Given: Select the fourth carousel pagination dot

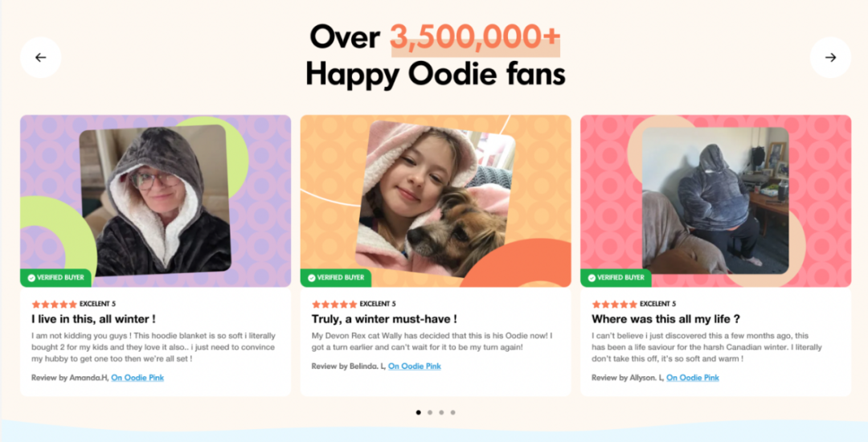Looking at the screenshot, I should (x=452, y=412).
